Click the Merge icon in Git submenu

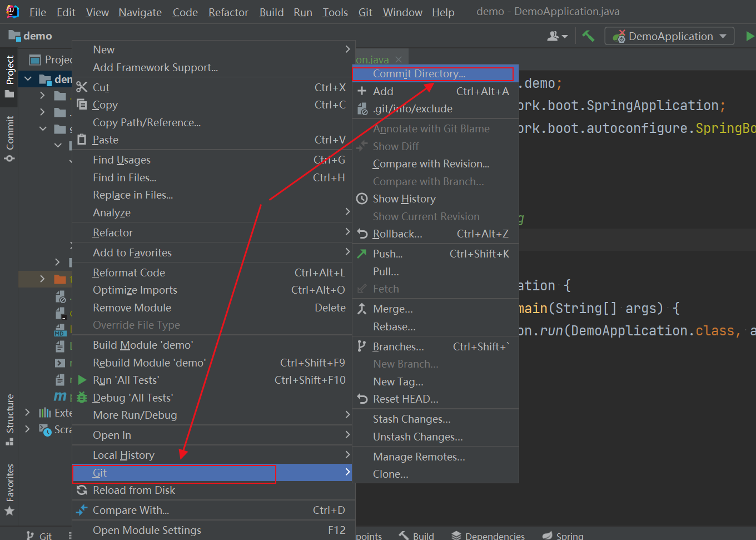362,309
